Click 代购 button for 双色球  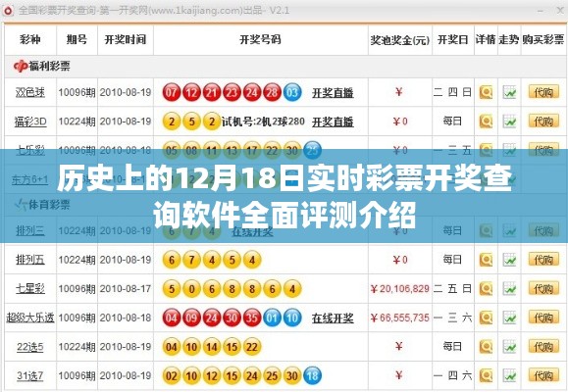543,92
